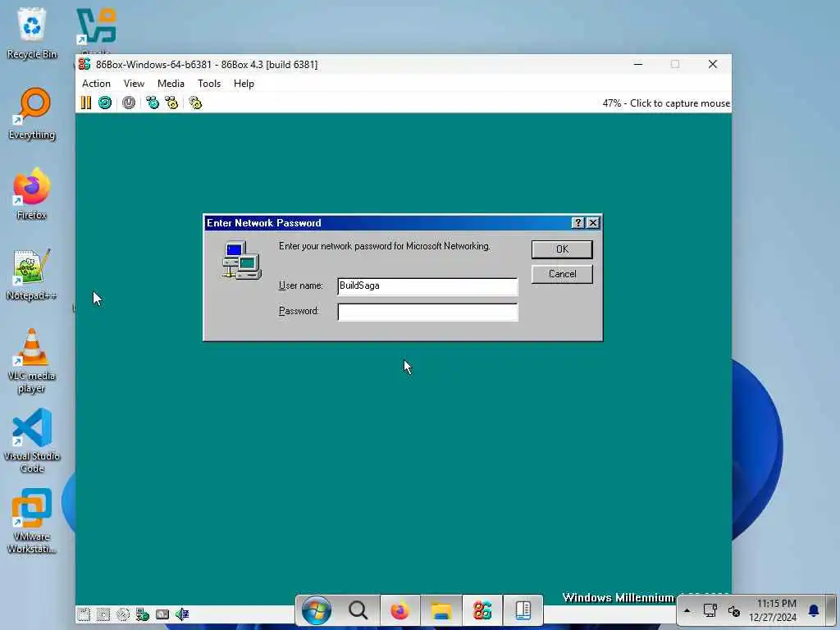Switch to 86Box taskbar button
This screenshot has height=630, width=840.
(x=482, y=610)
